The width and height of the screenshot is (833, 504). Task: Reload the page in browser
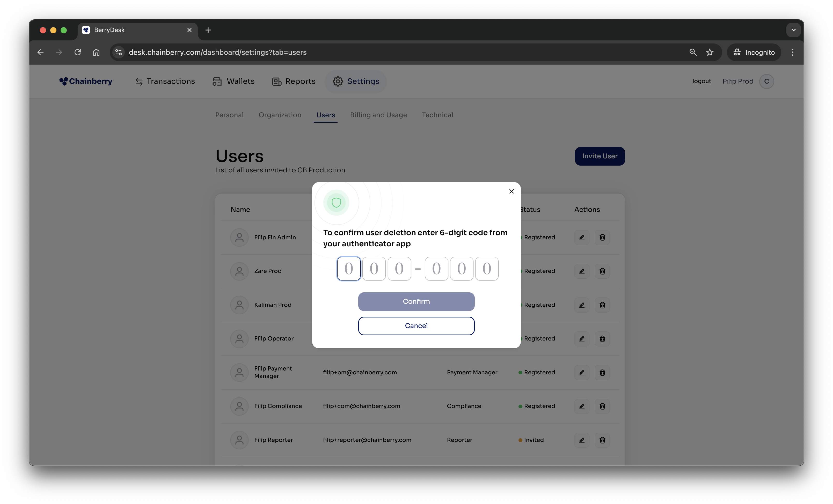[x=78, y=52]
